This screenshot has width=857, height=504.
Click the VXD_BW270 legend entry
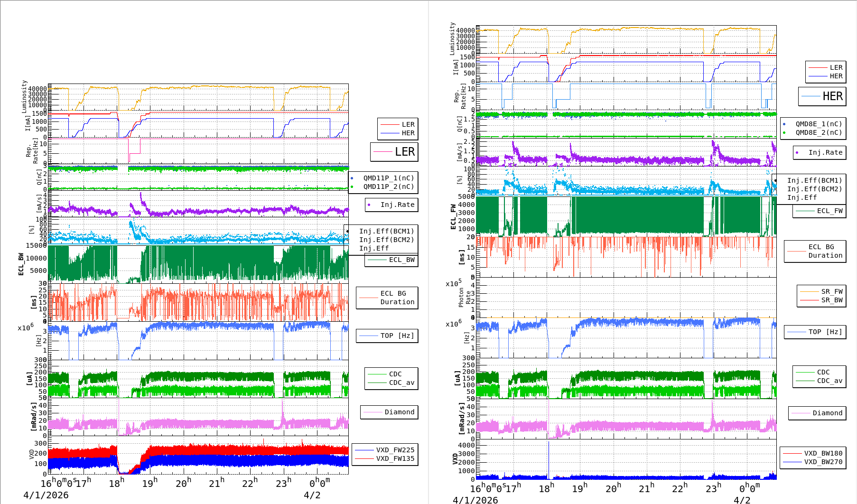pyautogui.click(x=823, y=462)
